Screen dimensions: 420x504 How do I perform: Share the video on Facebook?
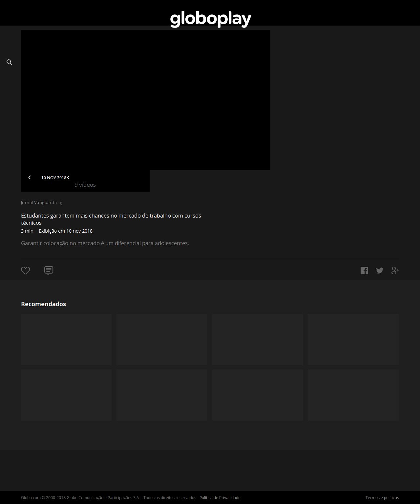tap(364, 270)
